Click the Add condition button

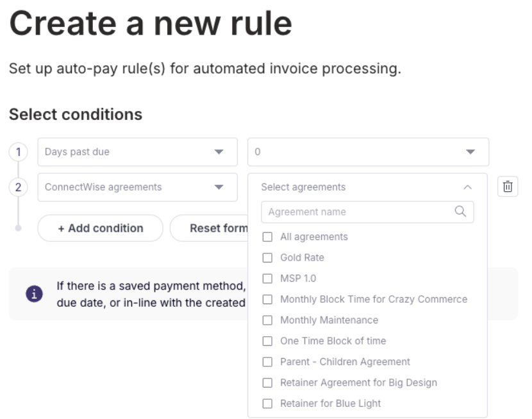(100, 228)
